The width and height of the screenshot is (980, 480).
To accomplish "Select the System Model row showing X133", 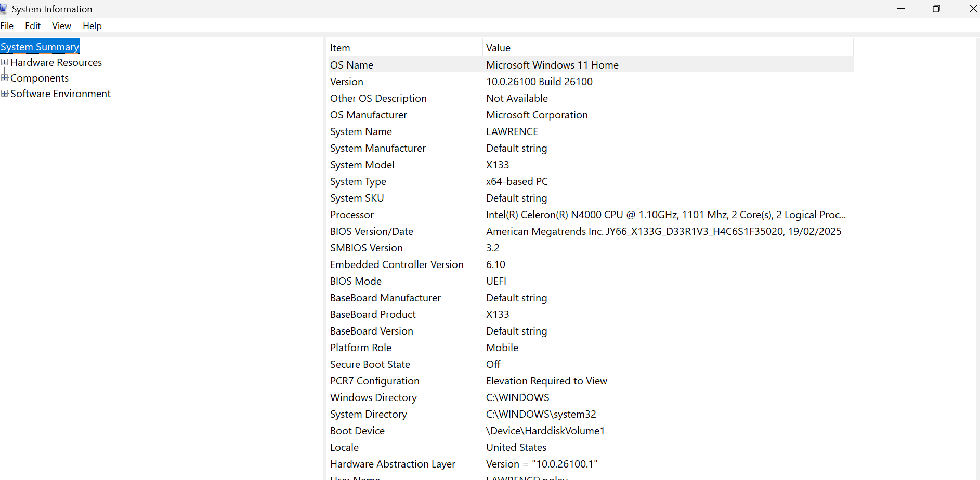I will tap(468, 165).
